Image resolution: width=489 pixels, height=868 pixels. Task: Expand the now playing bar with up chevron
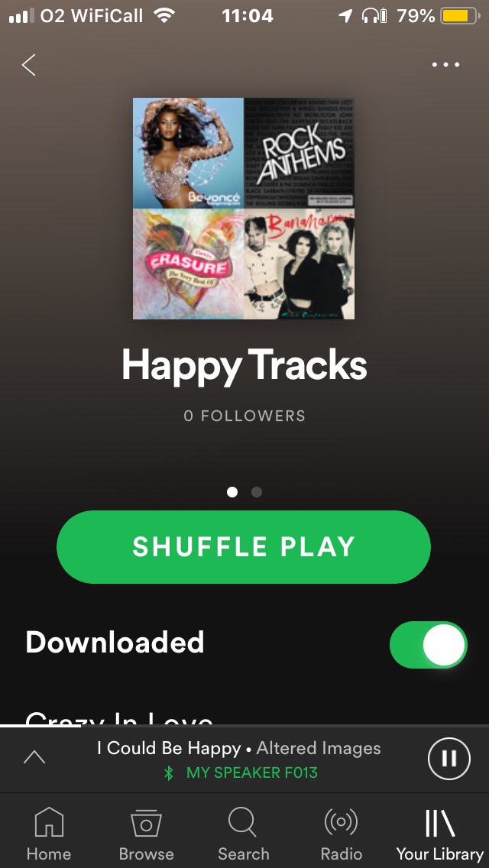[34, 757]
